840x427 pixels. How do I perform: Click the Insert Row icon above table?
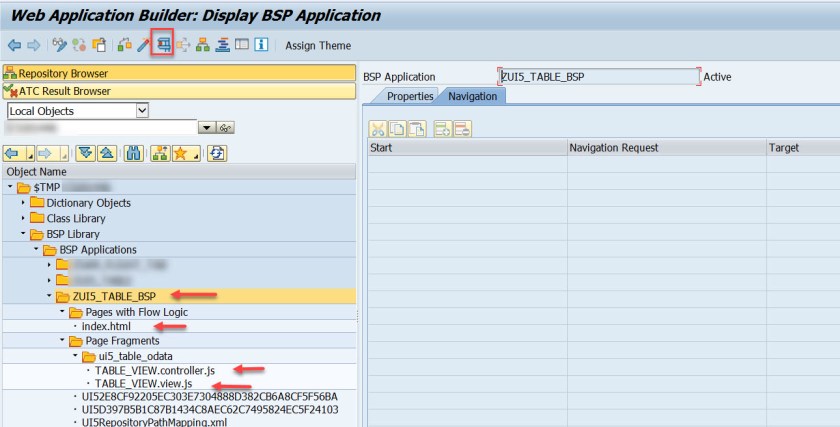pos(444,128)
